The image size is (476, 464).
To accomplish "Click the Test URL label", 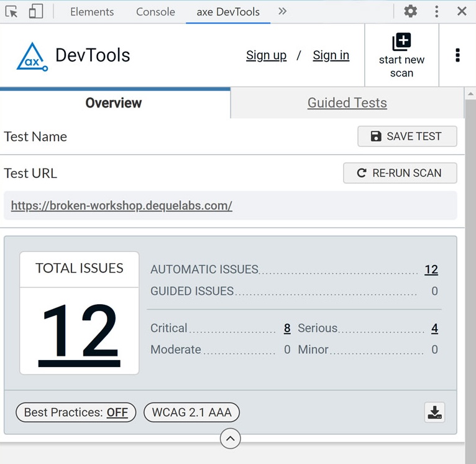I will pos(30,174).
